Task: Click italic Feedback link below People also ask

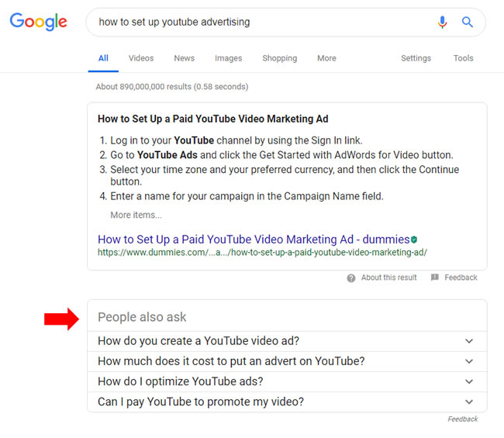Action: point(463,419)
